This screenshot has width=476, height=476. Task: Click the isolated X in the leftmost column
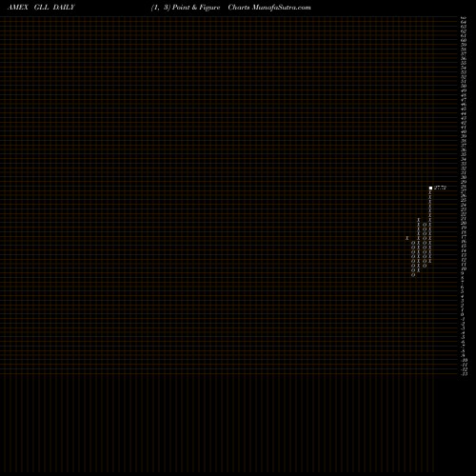[407, 238]
